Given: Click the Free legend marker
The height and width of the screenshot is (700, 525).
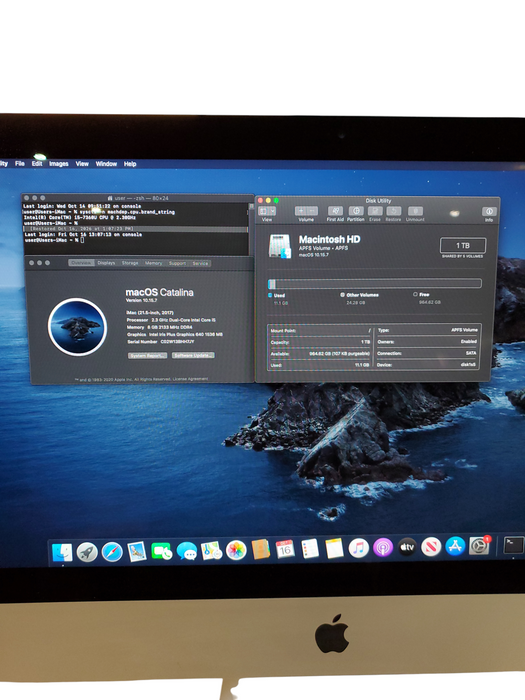Looking at the screenshot, I should [415, 294].
